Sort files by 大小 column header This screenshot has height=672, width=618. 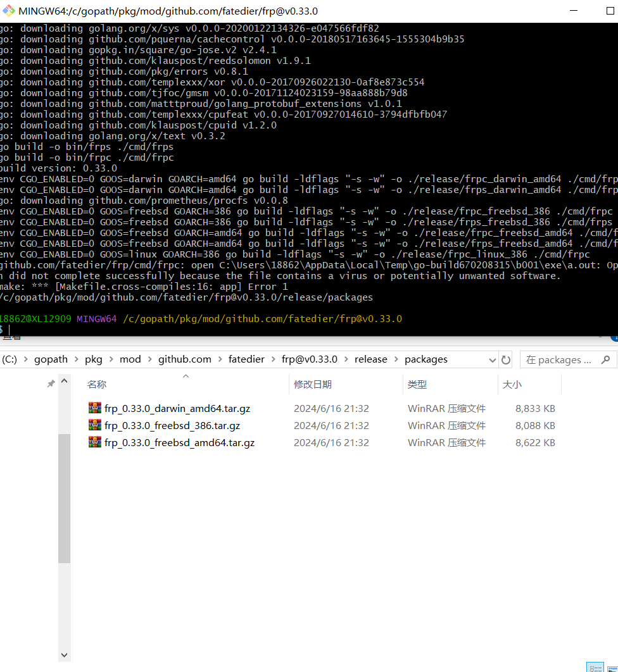(512, 384)
